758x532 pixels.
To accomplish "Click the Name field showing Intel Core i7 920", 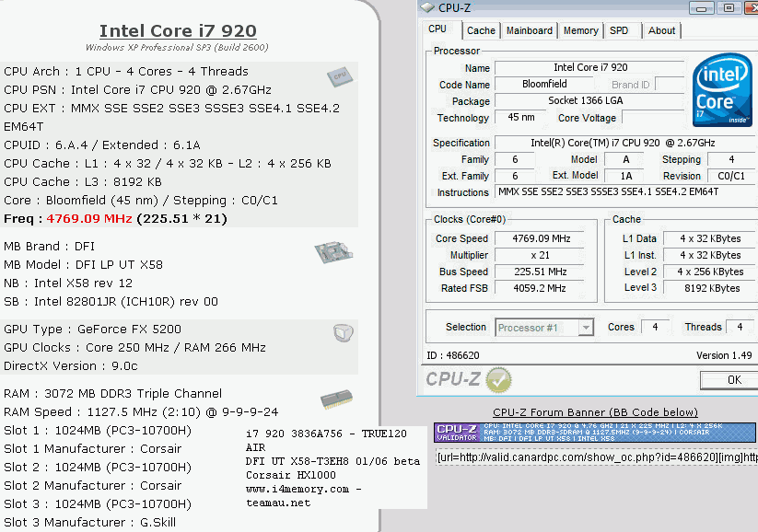I will [x=590, y=67].
